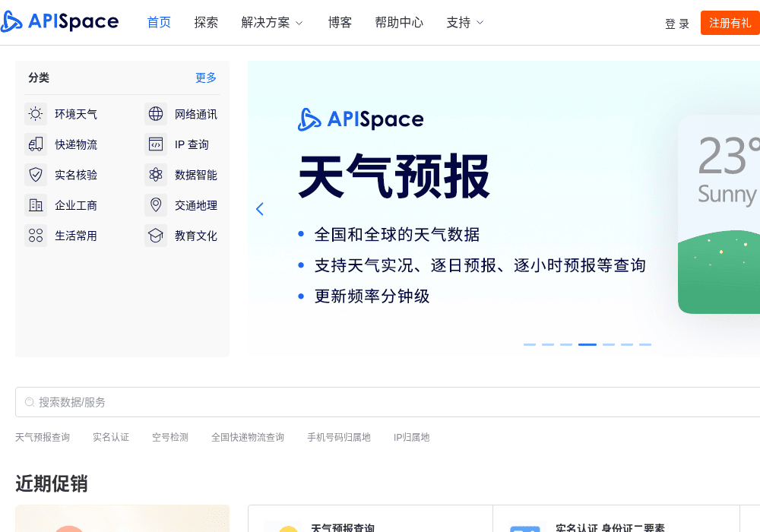Click the 23° Sunny weather card image
Image resolution: width=760 pixels, height=532 pixels.
tap(719, 214)
